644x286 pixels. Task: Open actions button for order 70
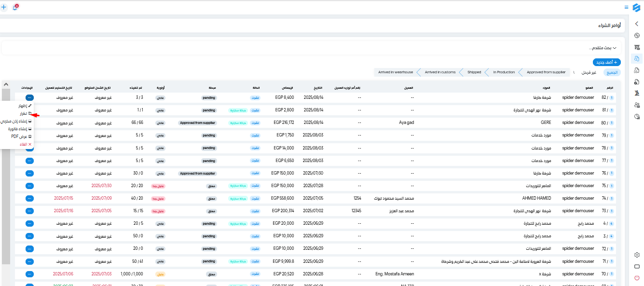click(29, 273)
